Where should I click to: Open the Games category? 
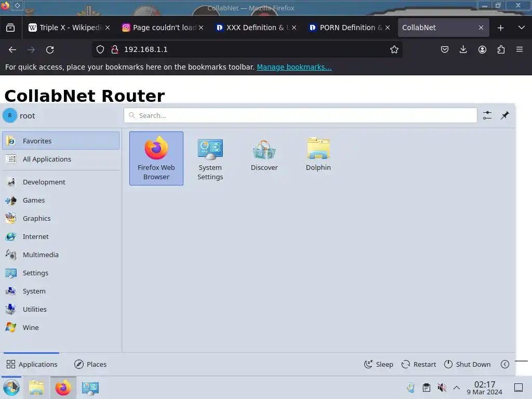coord(61,200)
